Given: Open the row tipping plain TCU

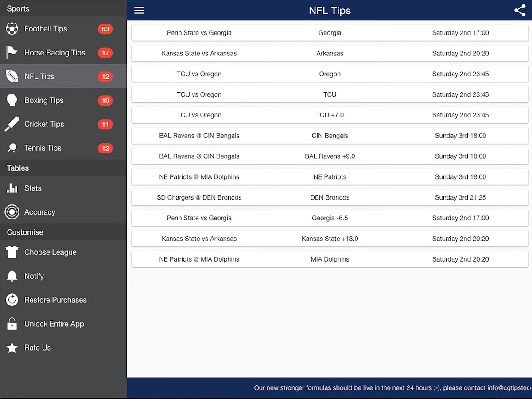Looking at the screenshot, I should coord(330,94).
